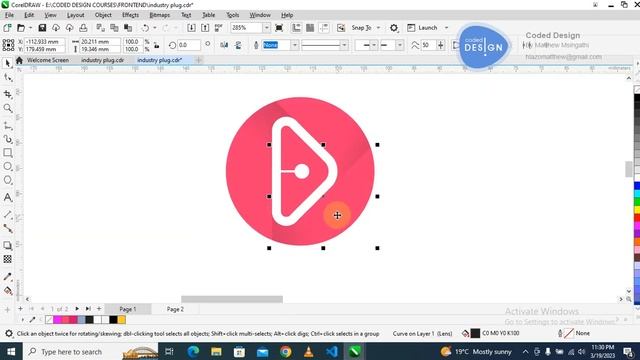Select the Freehand curve tool
This screenshot has width=640, height=360.
[x=8, y=126]
